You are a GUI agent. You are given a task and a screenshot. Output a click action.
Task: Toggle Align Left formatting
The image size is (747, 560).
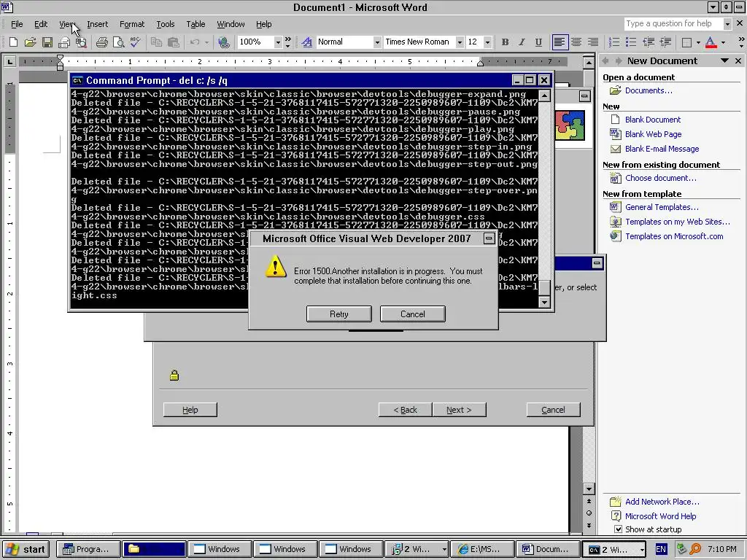(560, 42)
